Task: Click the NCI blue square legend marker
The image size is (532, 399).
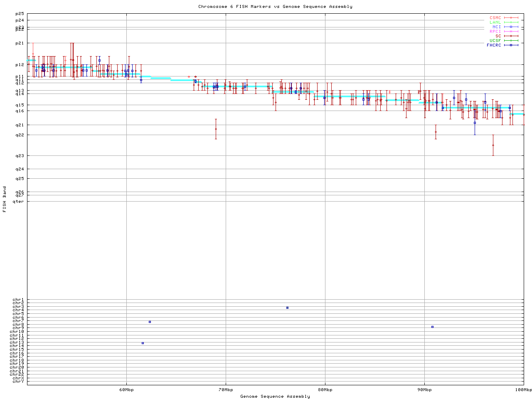Action: (511, 27)
